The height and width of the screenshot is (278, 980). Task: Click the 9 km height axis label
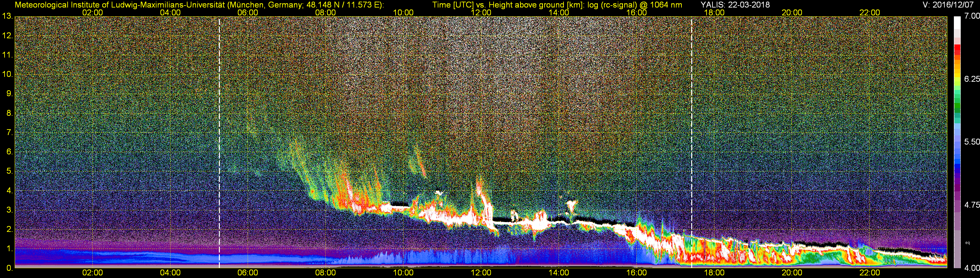coord(9,94)
